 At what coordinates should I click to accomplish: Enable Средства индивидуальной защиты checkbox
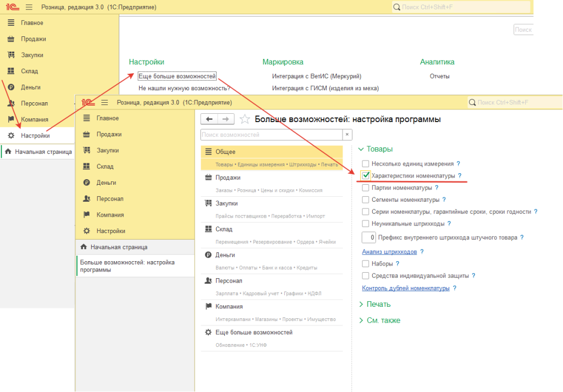click(366, 275)
